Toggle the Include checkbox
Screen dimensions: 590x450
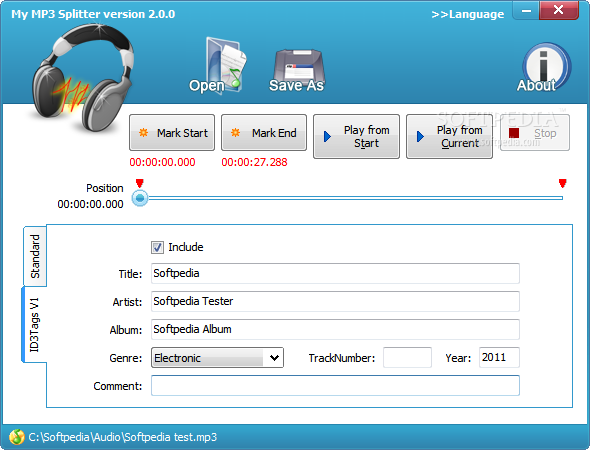(157, 247)
